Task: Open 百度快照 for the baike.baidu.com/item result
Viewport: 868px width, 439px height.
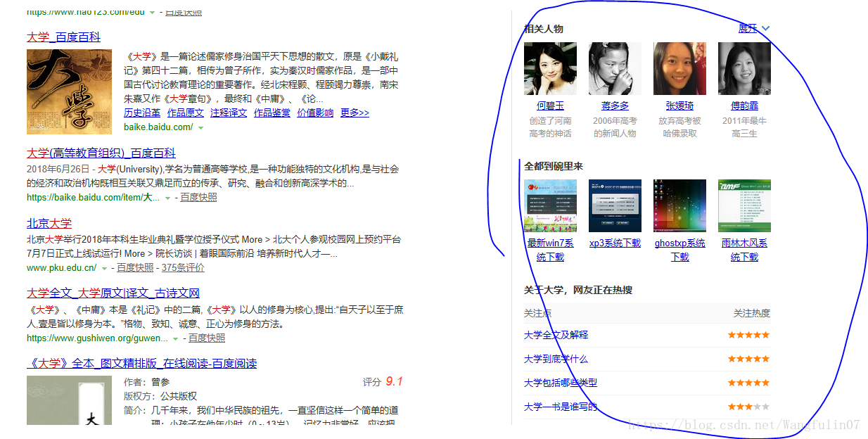Action: pyautogui.click(x=198, y=197)
